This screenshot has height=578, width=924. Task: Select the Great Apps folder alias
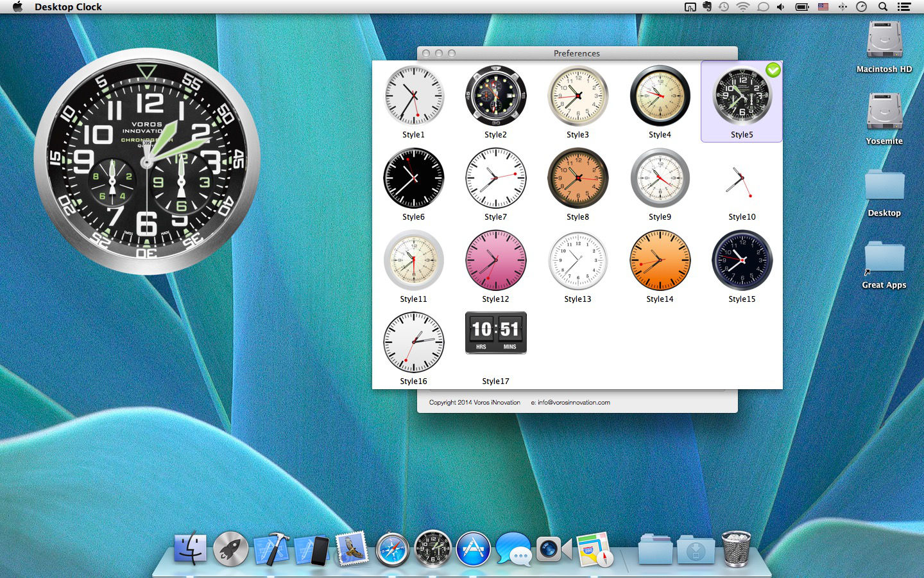coord(884,257)
